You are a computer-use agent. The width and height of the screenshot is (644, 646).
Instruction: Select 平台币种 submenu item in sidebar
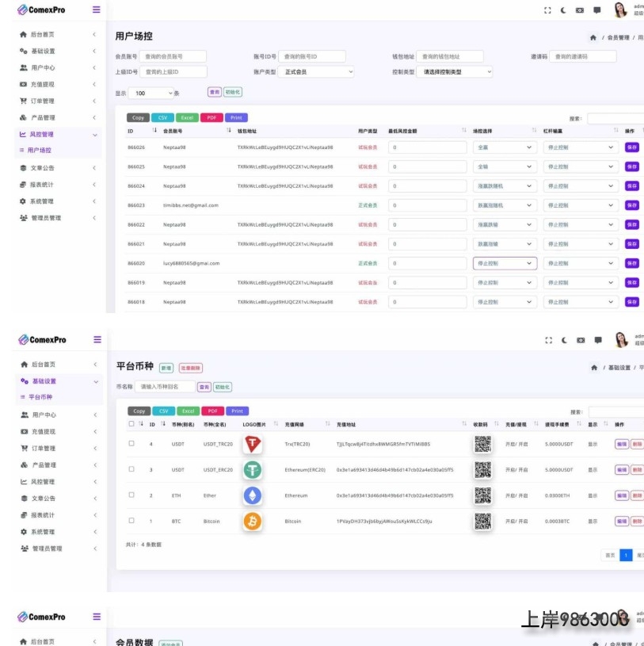click(x=40, y=397)
